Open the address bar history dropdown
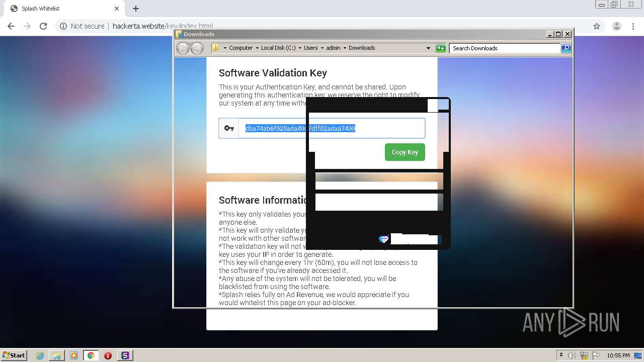 428,48
